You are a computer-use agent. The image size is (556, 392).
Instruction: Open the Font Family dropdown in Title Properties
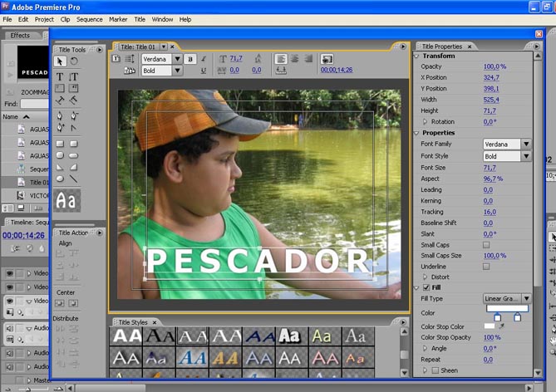525,145
